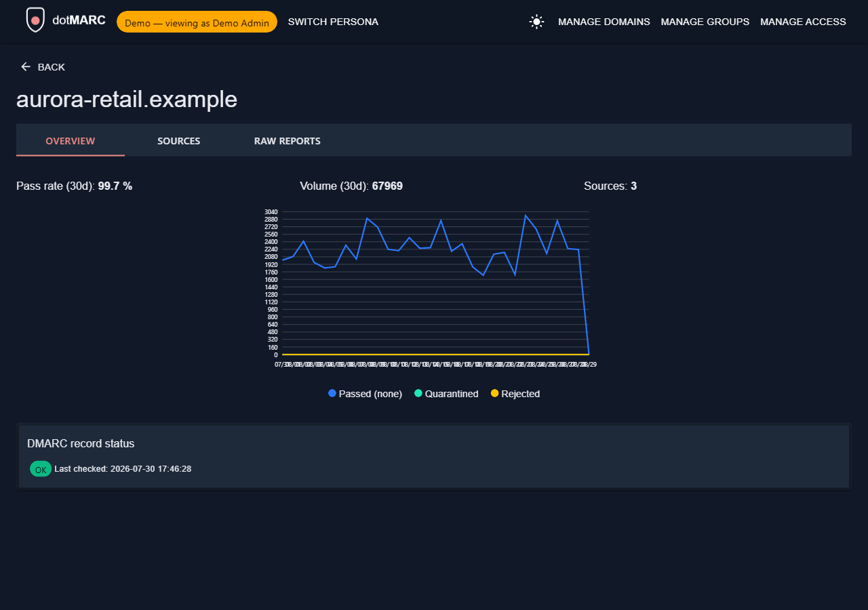
Task: Click the Volume 67969 value
Action: click(x=387, y=186)
